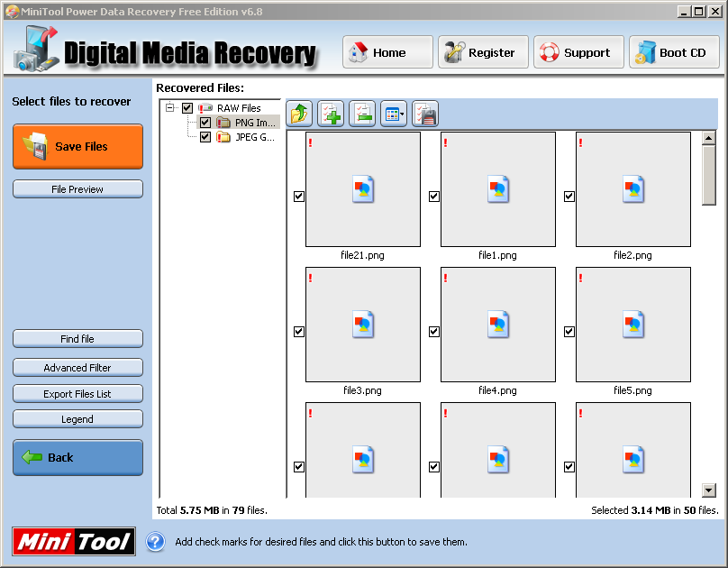This screenshot has height=568, width=728.
Task: Minimize the MiniTool window
Action: pos(683,11)
